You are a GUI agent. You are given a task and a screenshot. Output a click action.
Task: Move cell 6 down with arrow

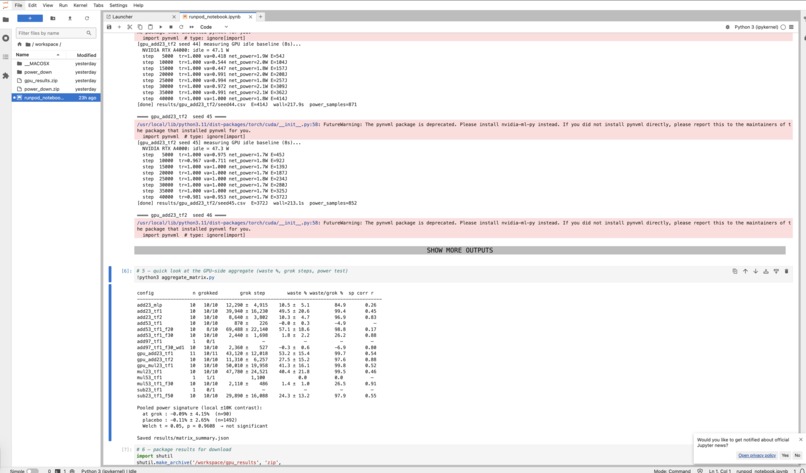755,271
